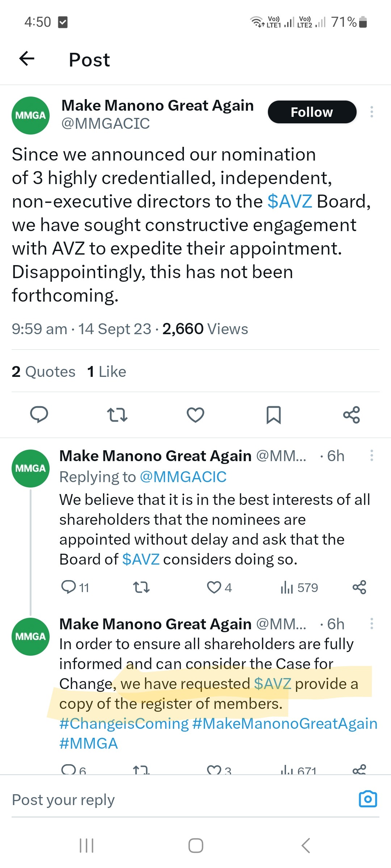The image size is (391, 868).
Task: View the 2 Quotes list
Action: (x=43, y=371)
